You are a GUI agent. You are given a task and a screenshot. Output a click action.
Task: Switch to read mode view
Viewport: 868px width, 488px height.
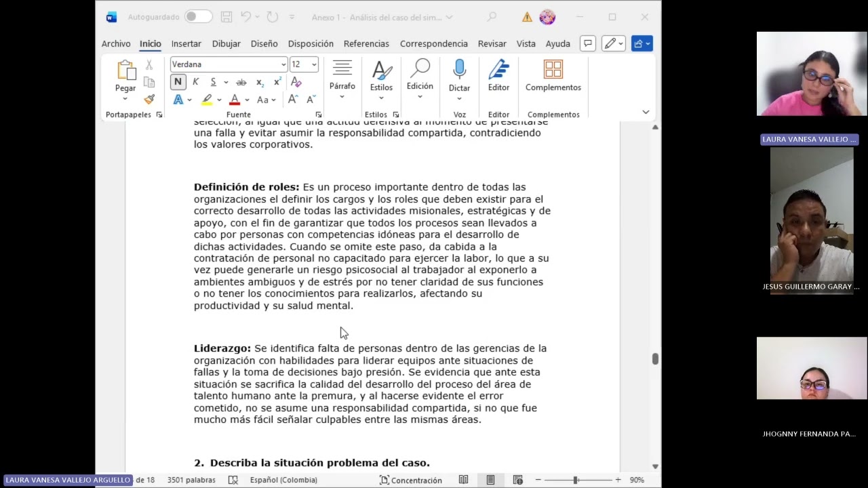pyautogui.click(x=463, y=480)
